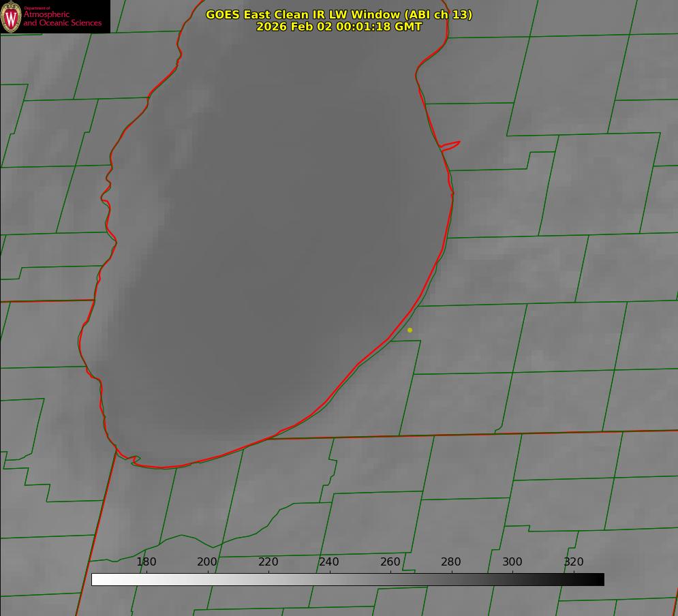Click the Atmospheric and Oceanic Sciences text

(63, 18)
